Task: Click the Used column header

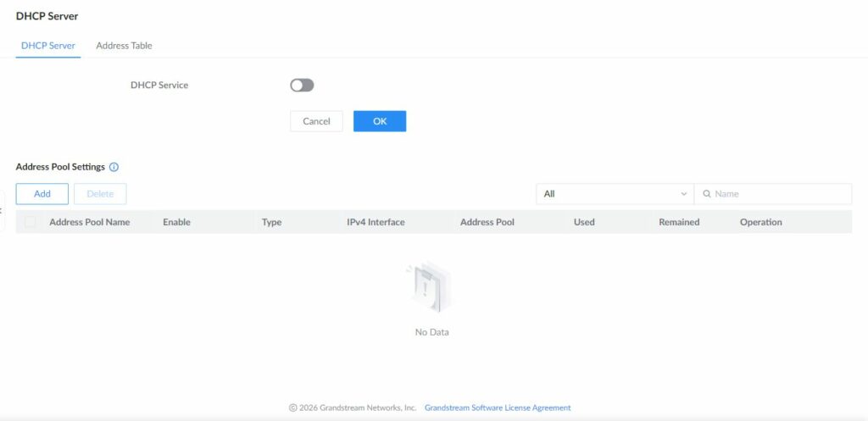Action: pos(584,223)
